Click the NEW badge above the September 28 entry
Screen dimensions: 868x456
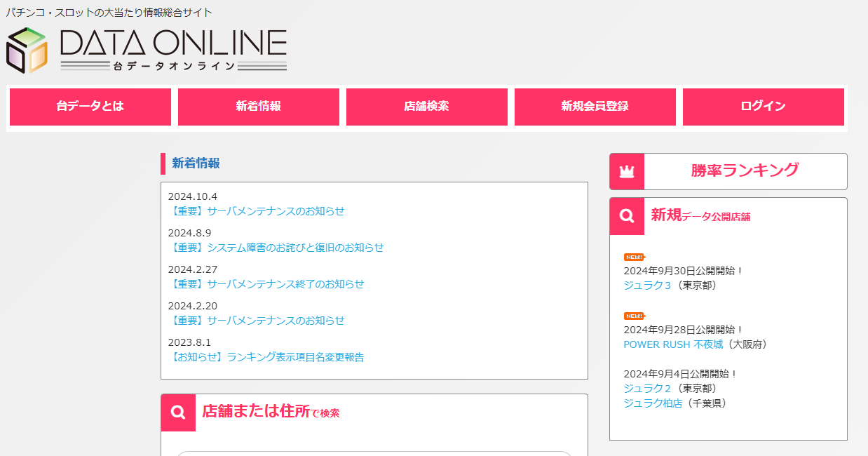(x=633, y=316)
